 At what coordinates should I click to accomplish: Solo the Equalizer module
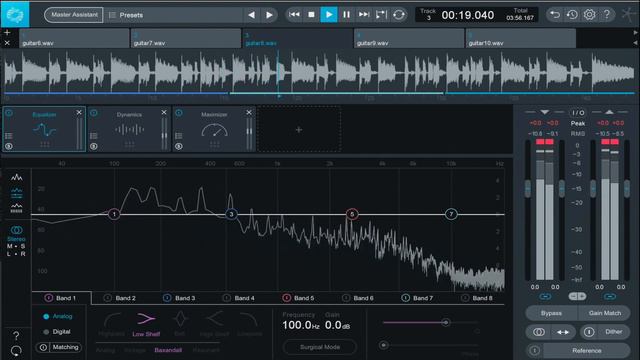[9, 146]
